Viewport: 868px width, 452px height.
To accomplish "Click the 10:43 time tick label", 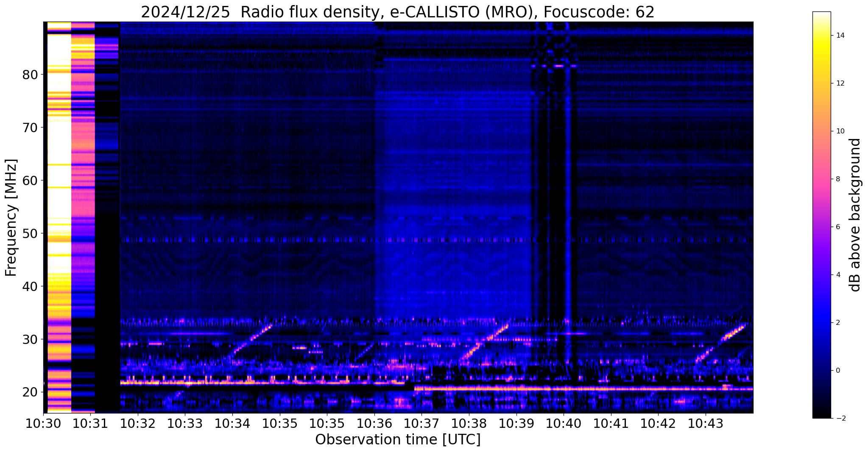I will 706,424.
